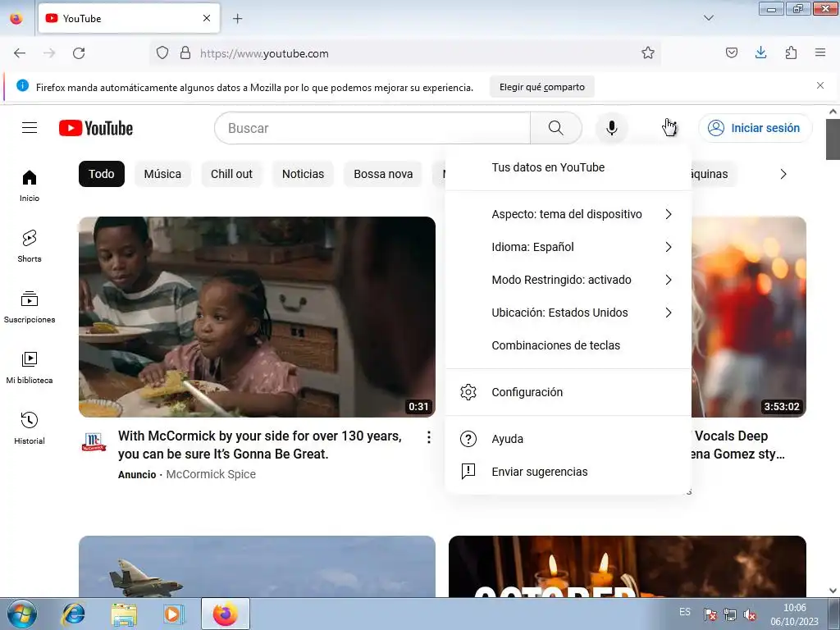Select the Chill out filter chip

[x=231, y=174]
